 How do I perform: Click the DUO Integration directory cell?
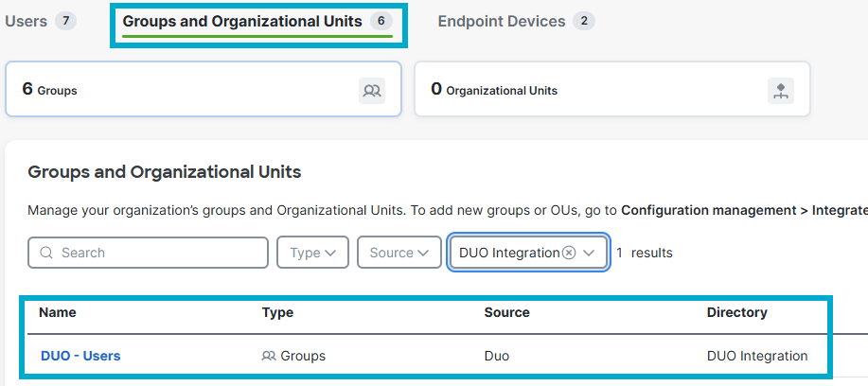click(757, 356)
